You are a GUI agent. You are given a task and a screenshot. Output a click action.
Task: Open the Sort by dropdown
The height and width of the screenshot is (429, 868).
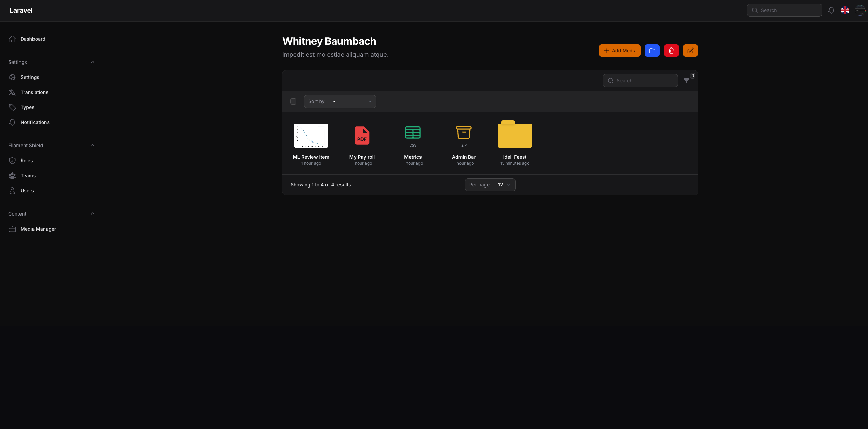352,101
